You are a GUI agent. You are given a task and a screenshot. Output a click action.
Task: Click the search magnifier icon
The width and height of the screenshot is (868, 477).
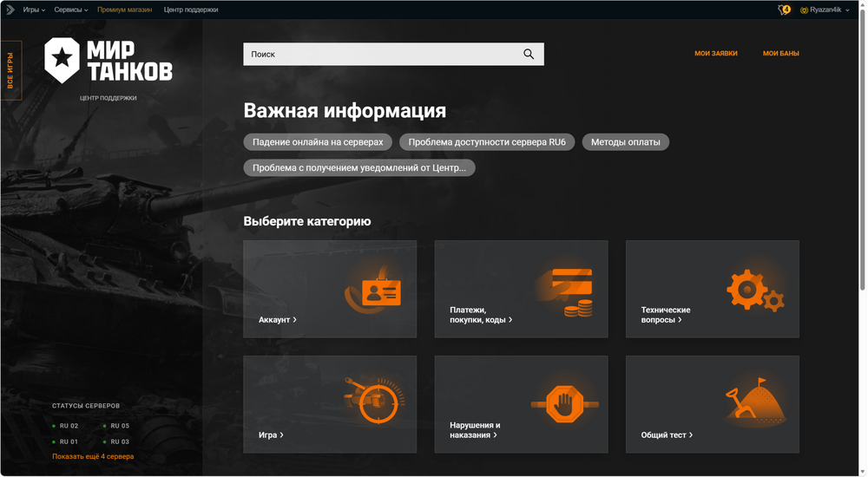click(x=529, y=55)
